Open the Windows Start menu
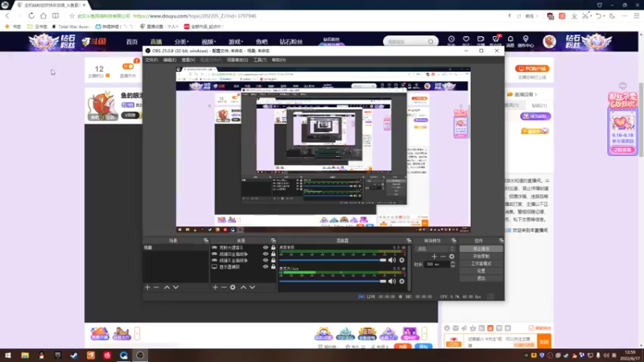644x362 pixels. (x=8, y=356)
